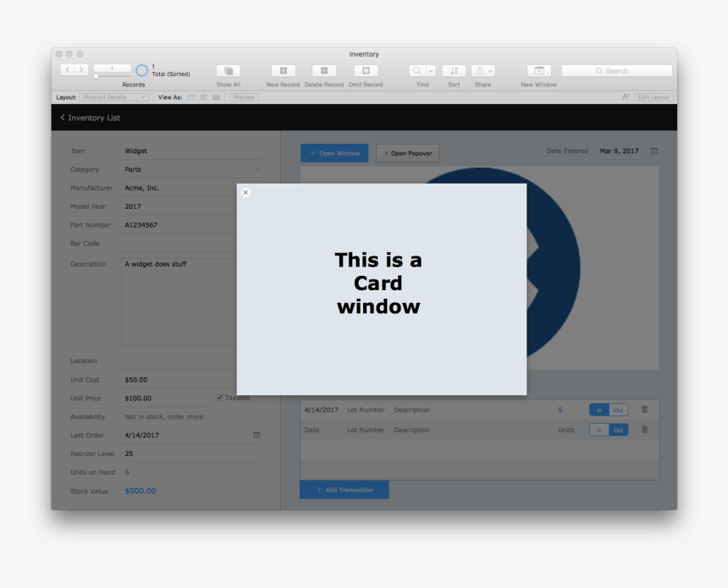Click the text formatting bar icon
The width and height of the screenshot is (728, 588).
(x=626, y=97)
